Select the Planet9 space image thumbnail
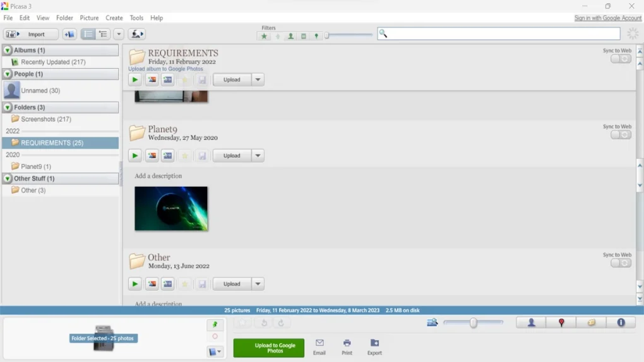 [x=171, y=209]
